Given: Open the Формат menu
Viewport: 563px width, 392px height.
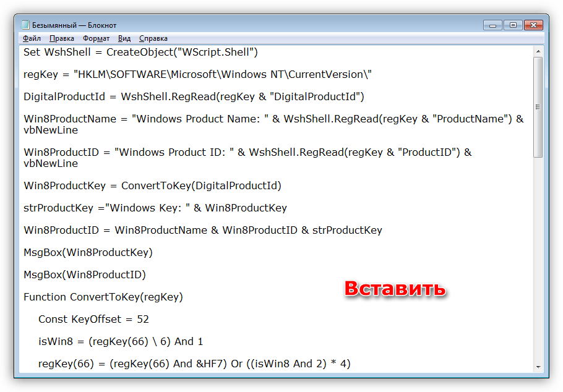Looking at the screenshot, I should (96, 38).
